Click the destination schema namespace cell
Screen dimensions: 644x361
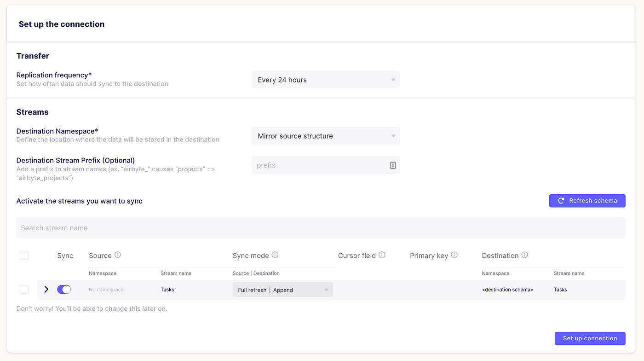click(x=507, y=290)
